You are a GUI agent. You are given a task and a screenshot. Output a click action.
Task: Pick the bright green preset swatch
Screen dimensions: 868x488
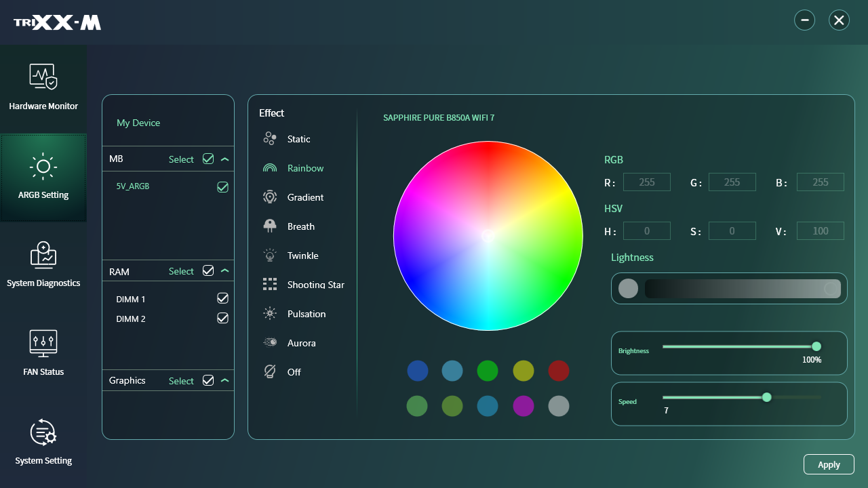point(488,371)
